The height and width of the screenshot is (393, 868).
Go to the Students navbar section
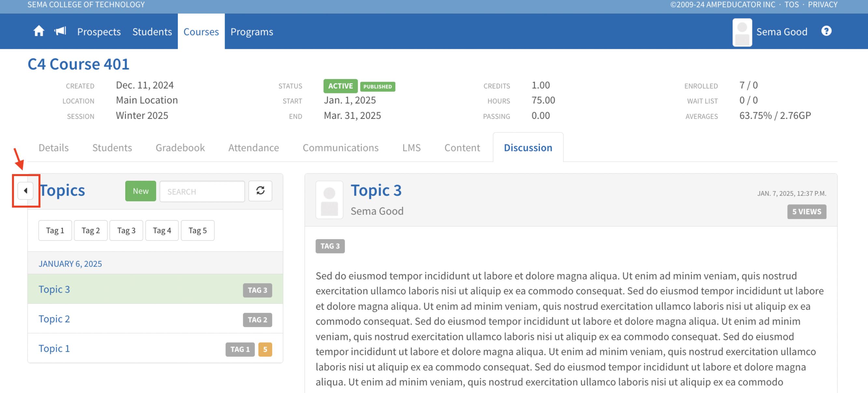[x=152, y=32]
